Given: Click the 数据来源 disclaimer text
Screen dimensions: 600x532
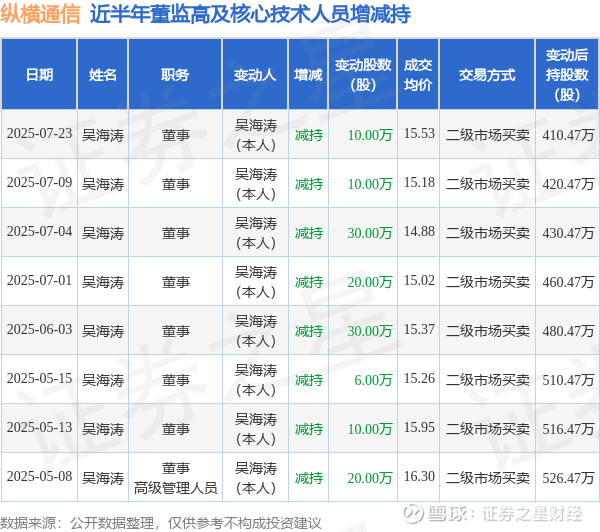Looking at the screenshot, I should [x=161, y=523].
